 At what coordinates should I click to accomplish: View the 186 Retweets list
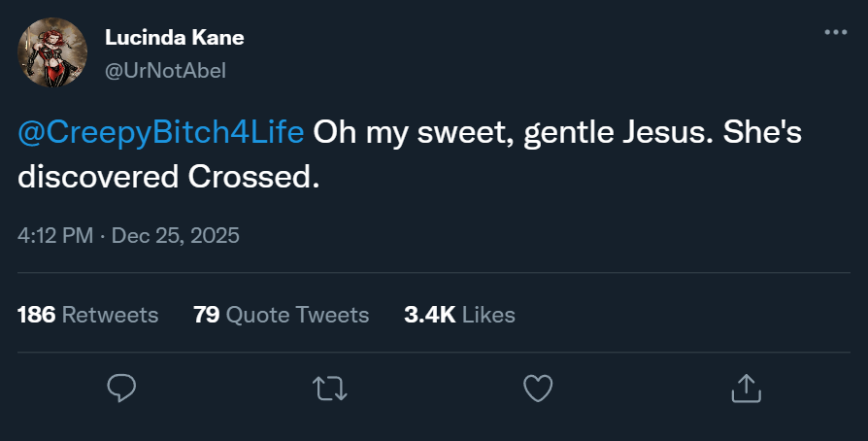[87, 315]
